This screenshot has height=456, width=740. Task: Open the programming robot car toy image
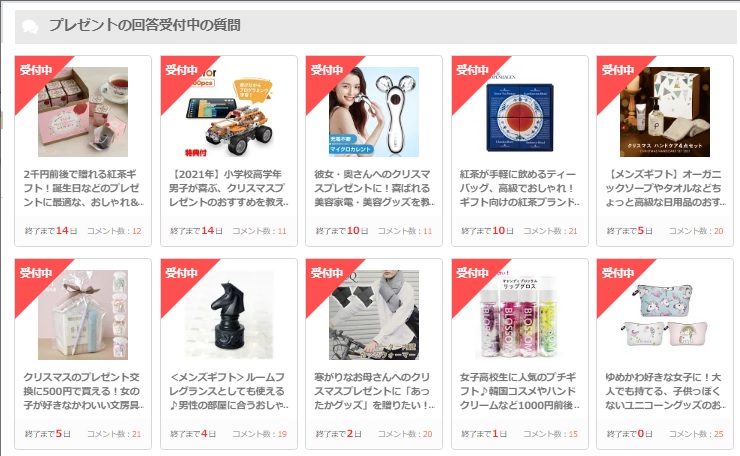229,112
